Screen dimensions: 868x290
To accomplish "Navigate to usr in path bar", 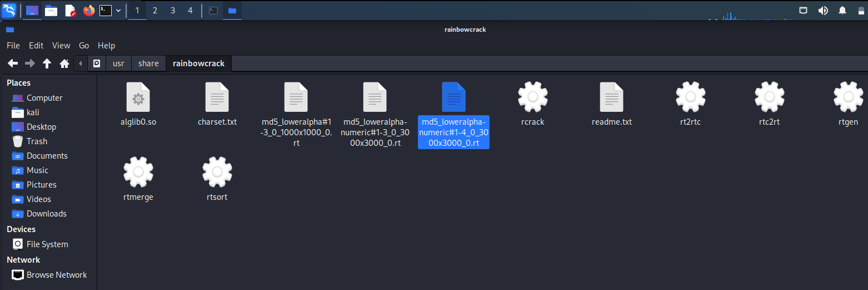I will point(118,63).
